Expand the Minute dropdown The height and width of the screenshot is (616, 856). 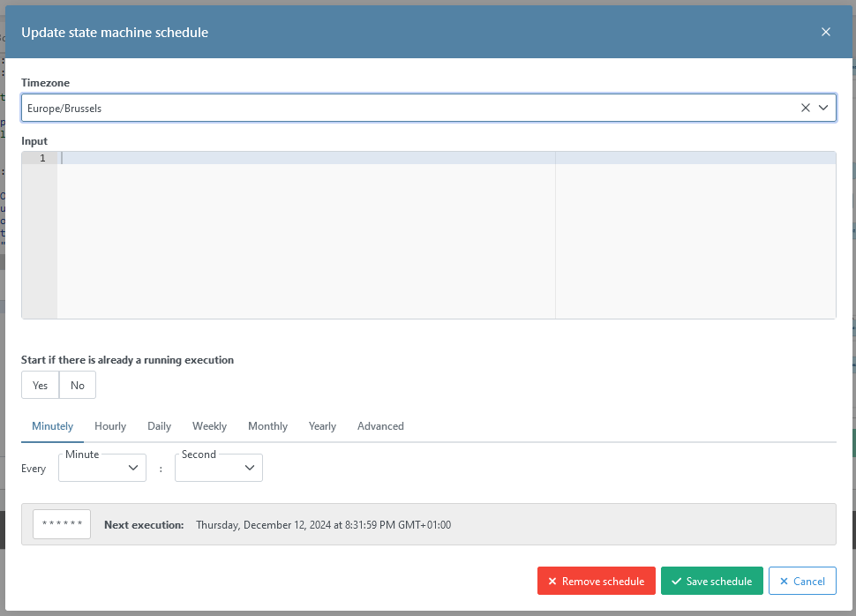102,468
